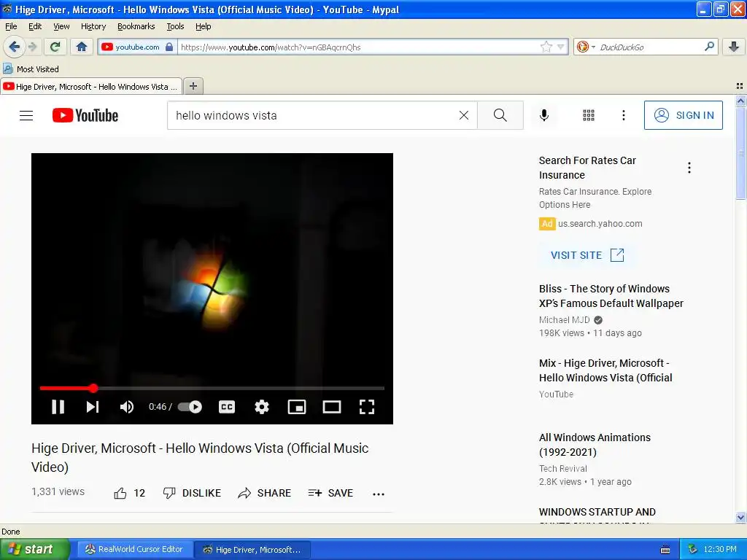Open the Tools menu
The image size is (747, 560).
pyautogui.click(x=175, y=26)
